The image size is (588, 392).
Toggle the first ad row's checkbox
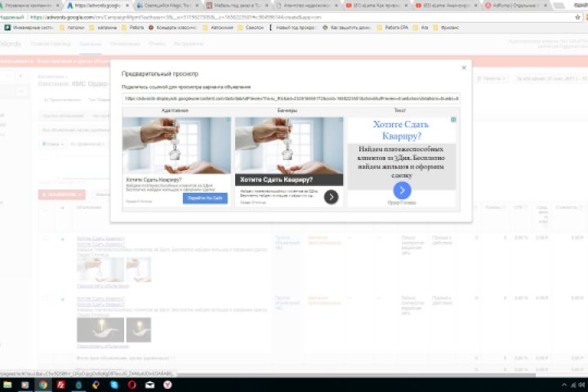[46, 238]
